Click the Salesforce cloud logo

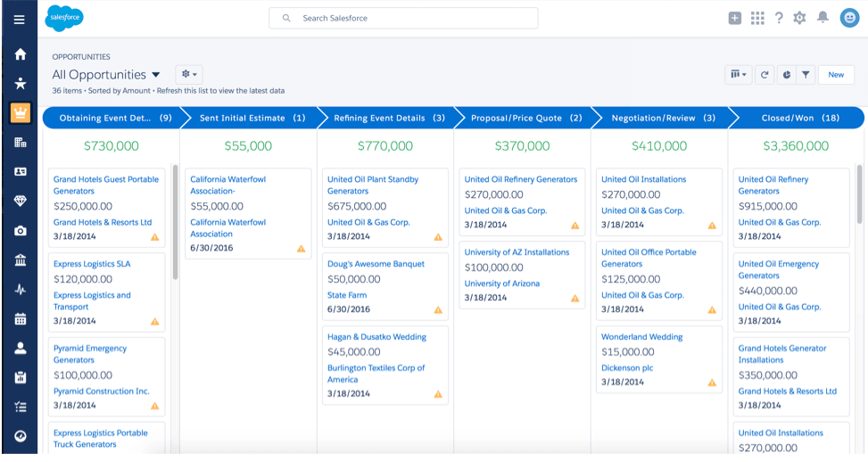(64, 18)
